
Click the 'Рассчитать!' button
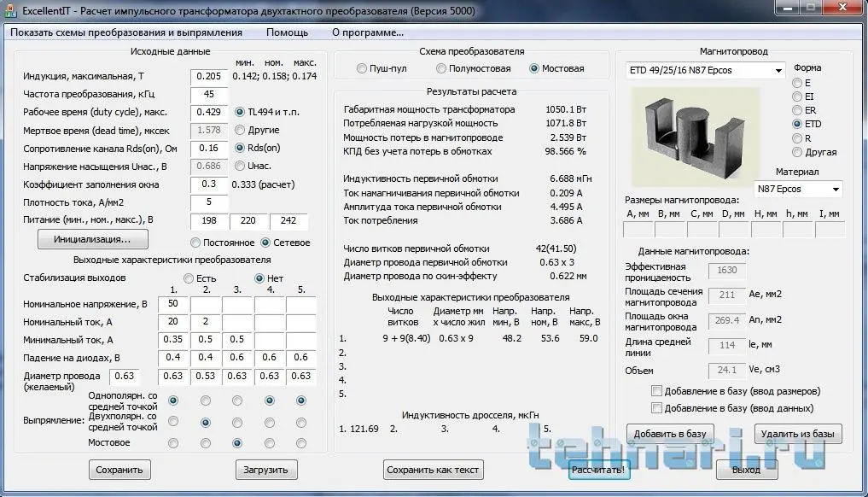(598, 470)
